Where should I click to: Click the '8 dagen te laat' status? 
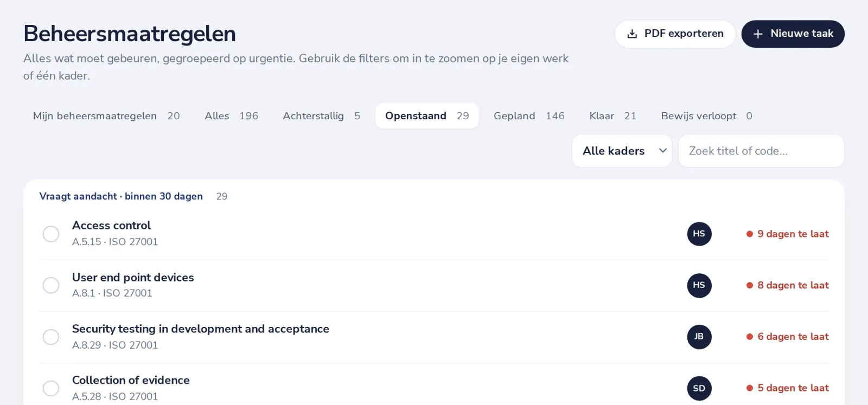(x=787, y=286)
